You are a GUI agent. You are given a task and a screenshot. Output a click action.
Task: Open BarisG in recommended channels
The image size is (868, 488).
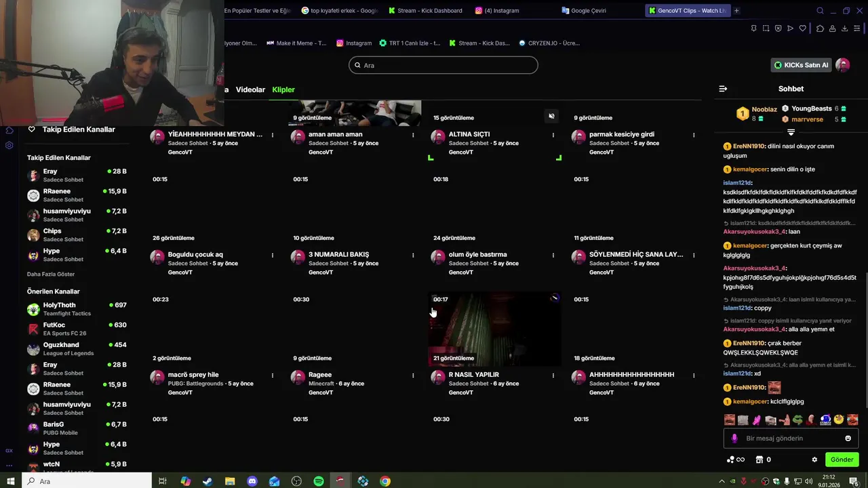point(77,428)
